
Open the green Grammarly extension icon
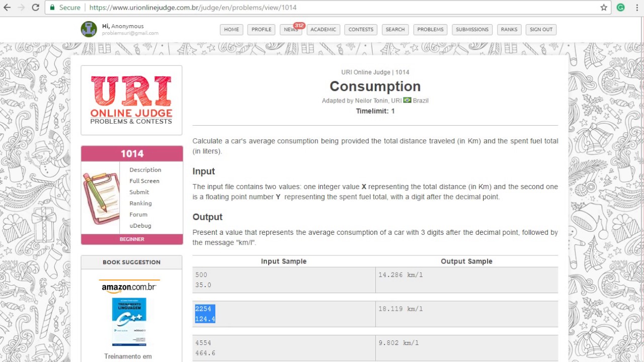click(620, 8)
